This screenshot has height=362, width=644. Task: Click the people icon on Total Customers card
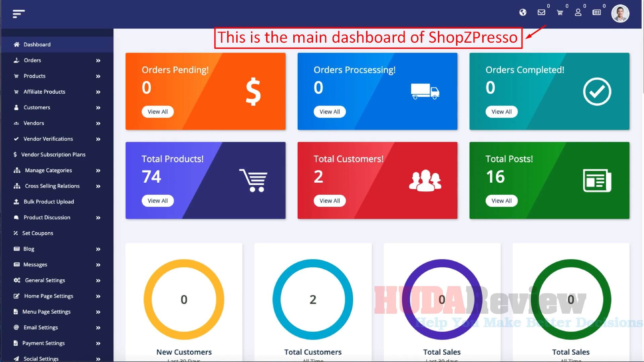425,180
